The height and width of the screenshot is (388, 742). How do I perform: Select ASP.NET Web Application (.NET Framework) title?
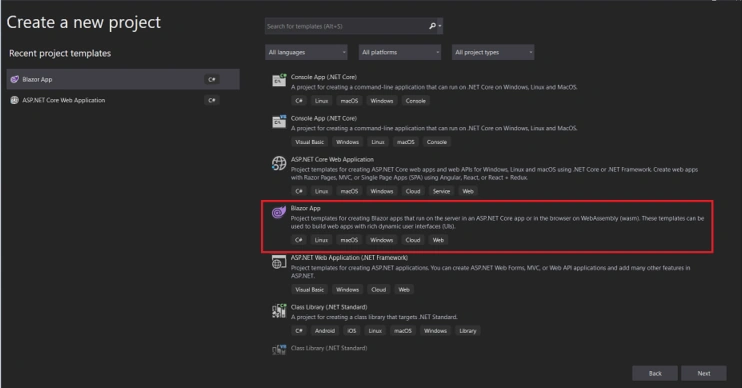(x=349, y=257)
